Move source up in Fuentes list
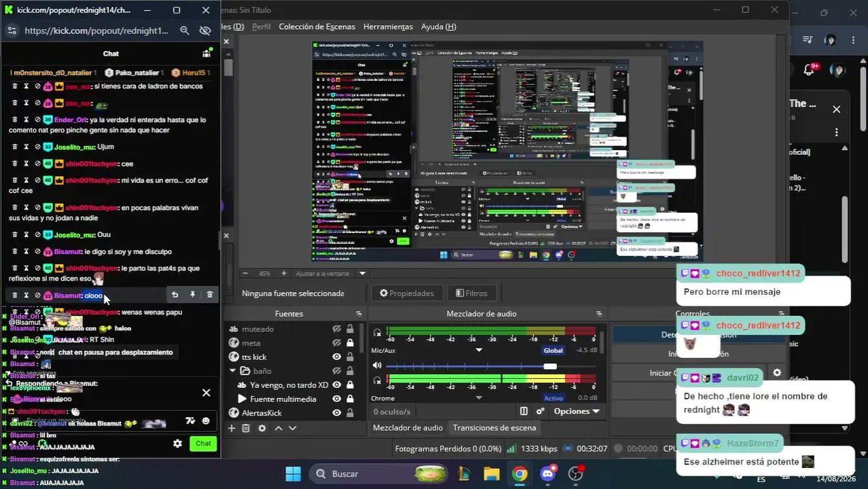Image resolution: width=868 pixels, height=489 pixels. [x=278, y=428]
